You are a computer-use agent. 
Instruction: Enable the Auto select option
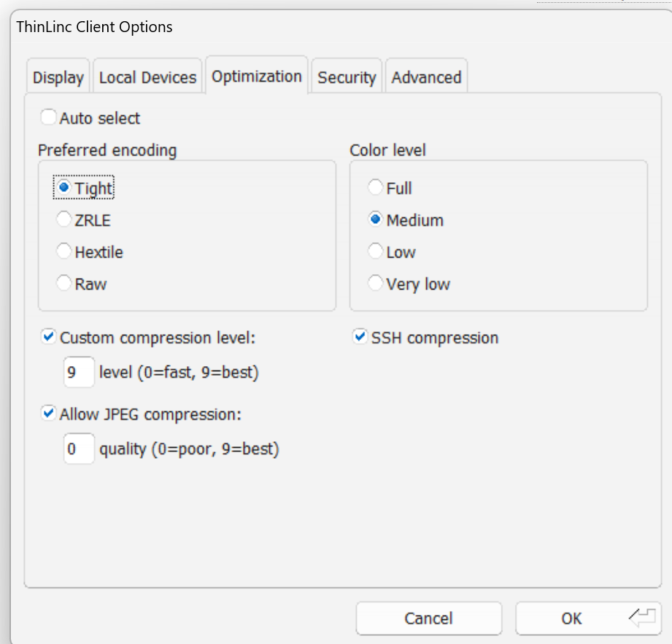tap(49, 117)
